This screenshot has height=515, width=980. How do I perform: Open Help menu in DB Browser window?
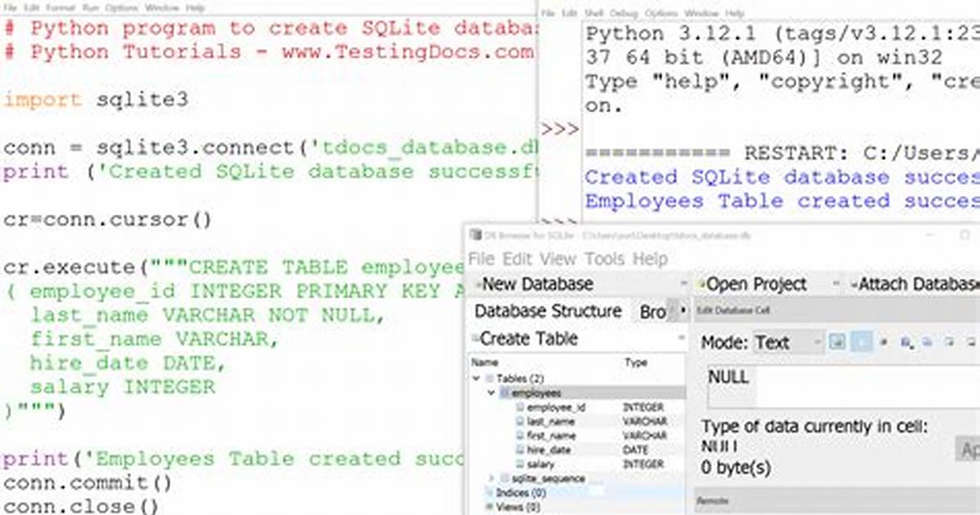click(x=650, y=258)
